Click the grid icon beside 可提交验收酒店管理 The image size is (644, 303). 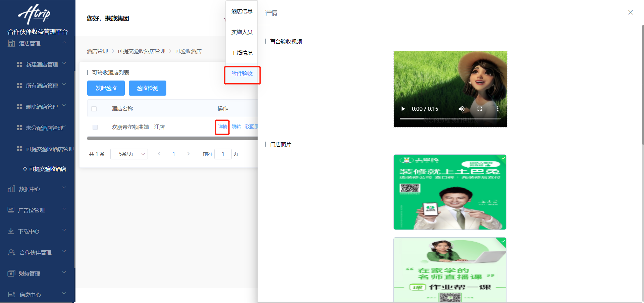click(x=20, y=149)
